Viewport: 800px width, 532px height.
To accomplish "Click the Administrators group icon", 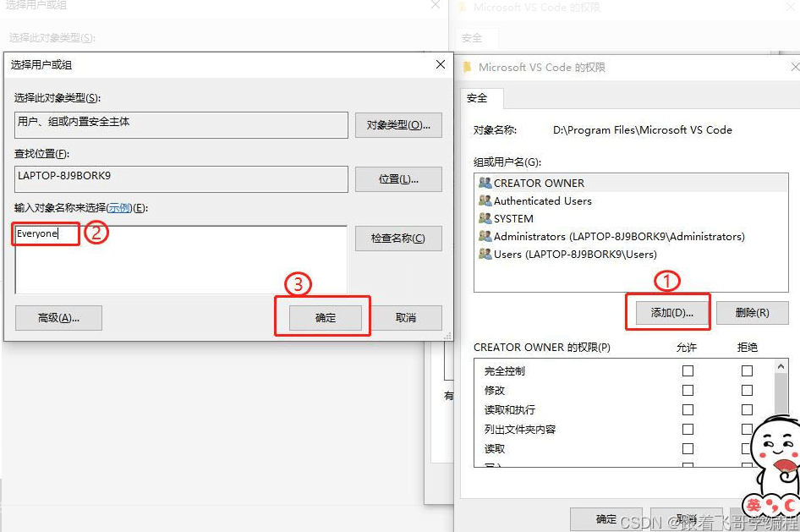I will coord(485,236).
